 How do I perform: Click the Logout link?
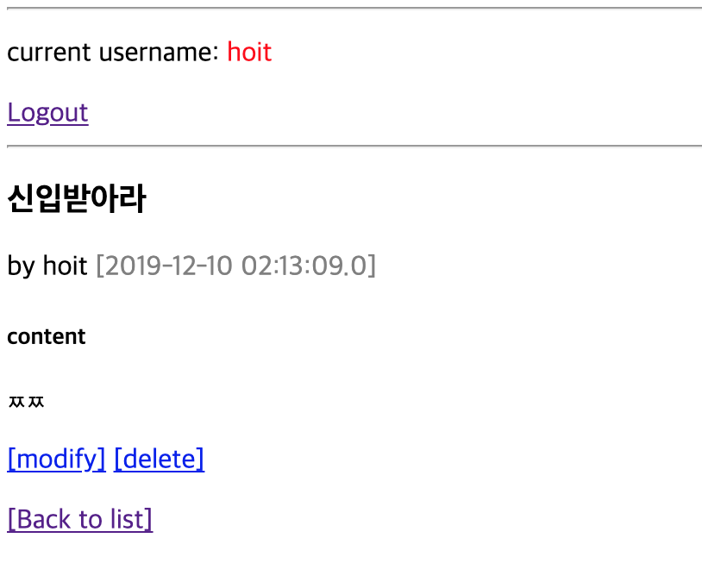[47, 113]
